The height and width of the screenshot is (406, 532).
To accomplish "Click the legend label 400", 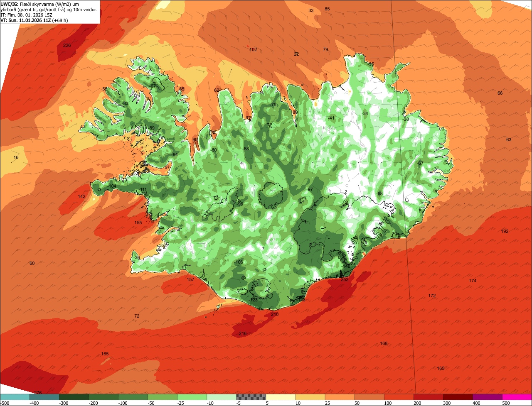I will [476, 403].
